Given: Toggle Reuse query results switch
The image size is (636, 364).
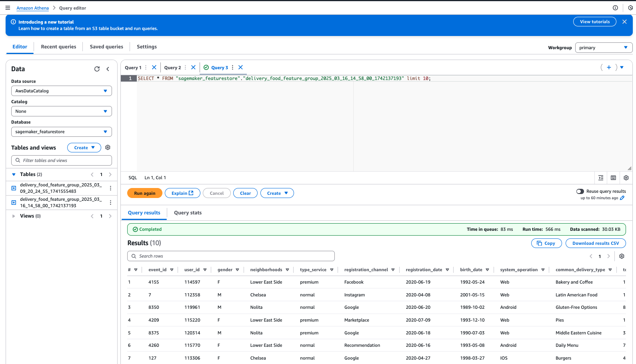Looking at the screenshot, I should tap(580, 191).
